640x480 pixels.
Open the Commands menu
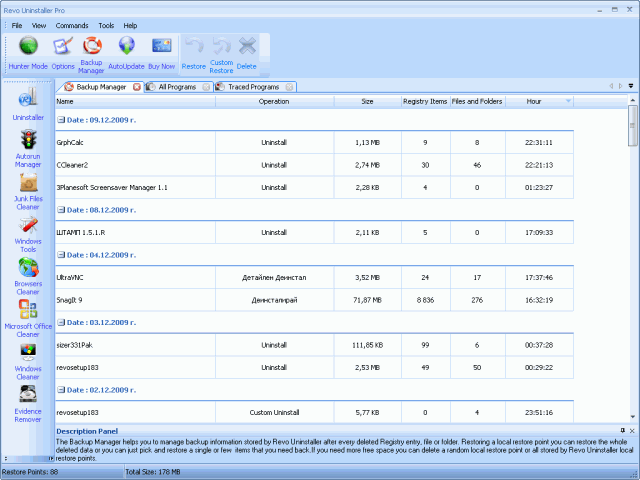72,25
